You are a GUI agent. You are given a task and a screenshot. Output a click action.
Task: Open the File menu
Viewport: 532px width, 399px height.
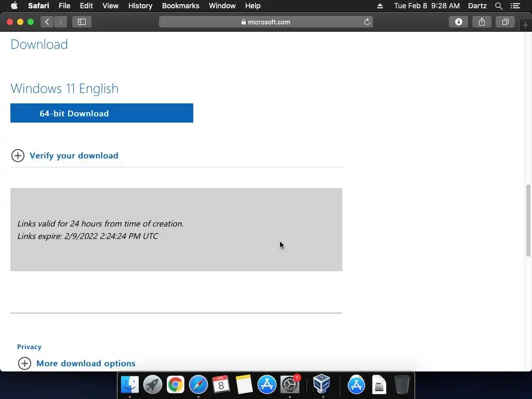coord(64,6)
